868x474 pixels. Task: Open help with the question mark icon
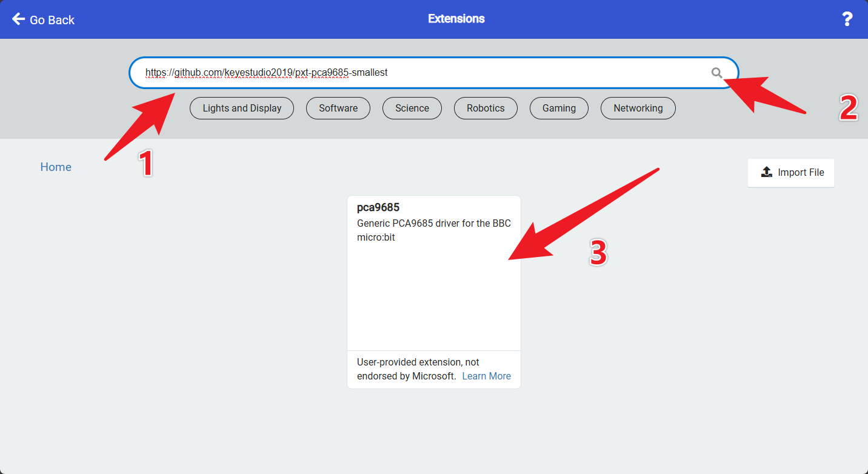(x=847, y=19)
